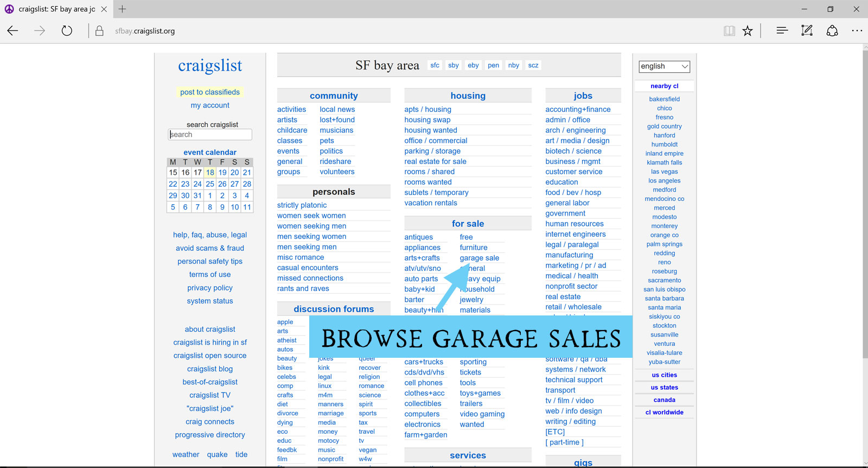
Task: Open my account link
Action: (210, 105)
